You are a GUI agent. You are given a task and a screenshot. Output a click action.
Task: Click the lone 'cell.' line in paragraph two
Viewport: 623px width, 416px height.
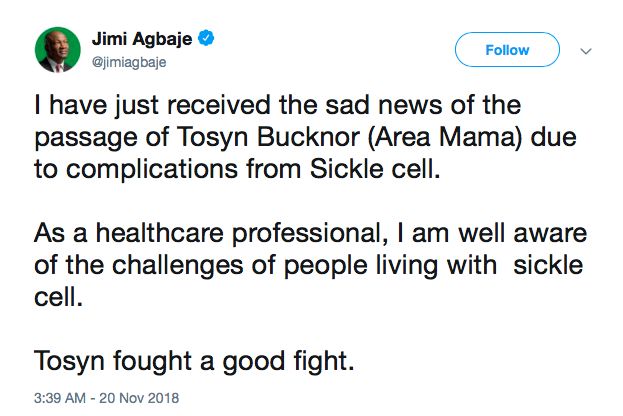59,297
